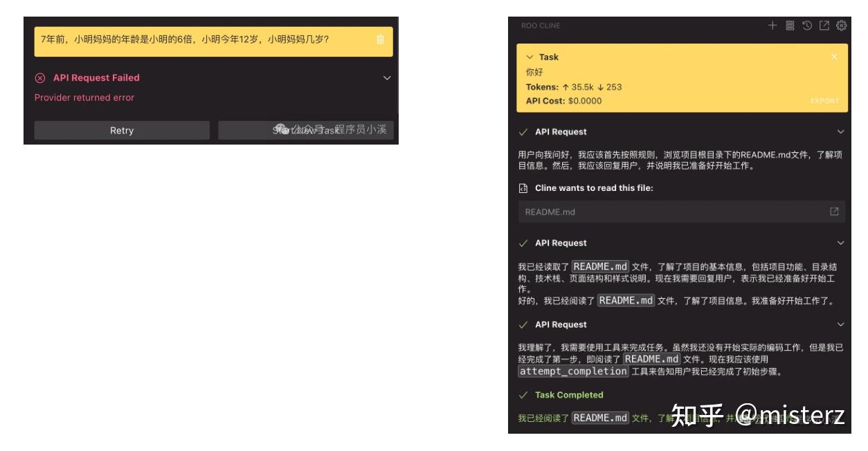The image size is (868, 451).
Task: View task history with the clock icon
Action: (808, 26)
